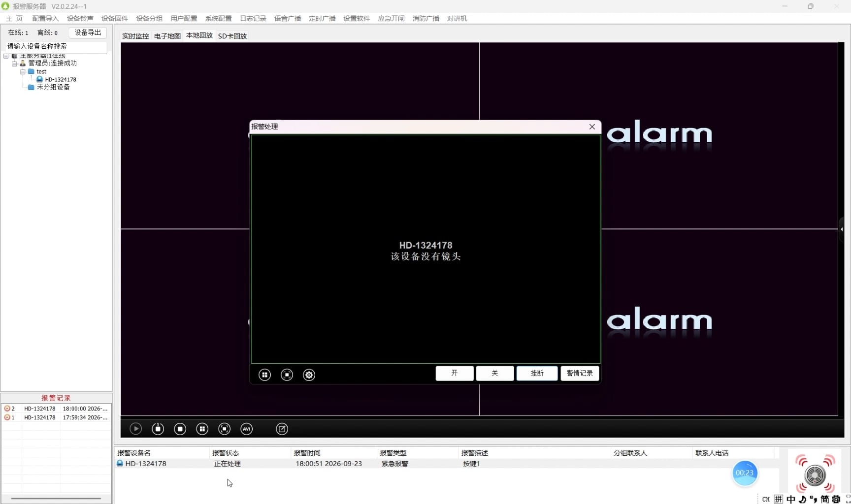
Task: Click the device name search field
Action: [56, 46]
